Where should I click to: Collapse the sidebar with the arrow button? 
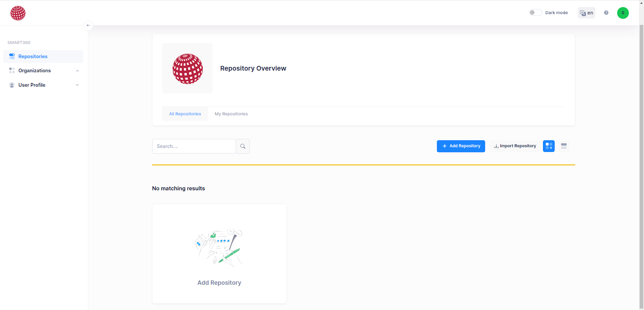click(x=88, y=25)
